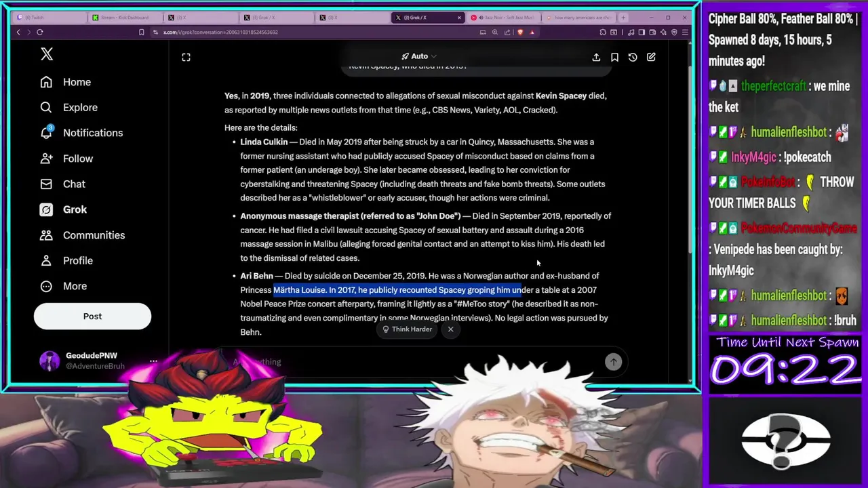Open the More options circle icon

(x=46, y=286)
